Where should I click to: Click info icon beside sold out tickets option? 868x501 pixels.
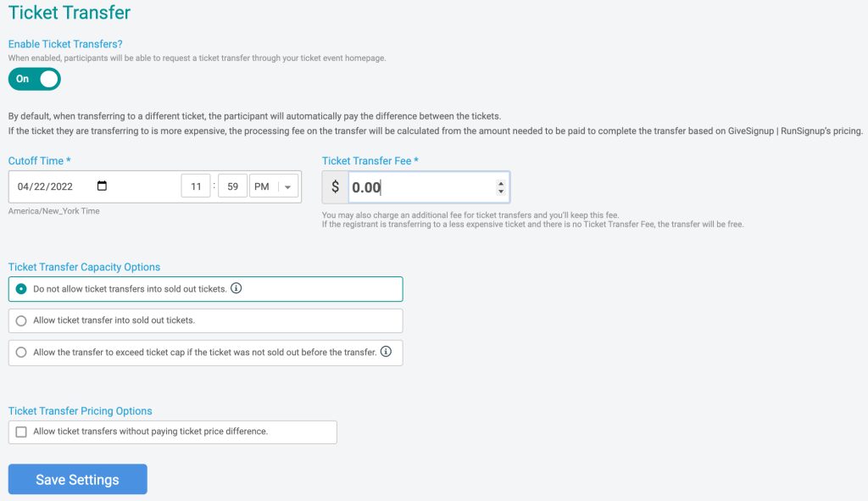236,288
